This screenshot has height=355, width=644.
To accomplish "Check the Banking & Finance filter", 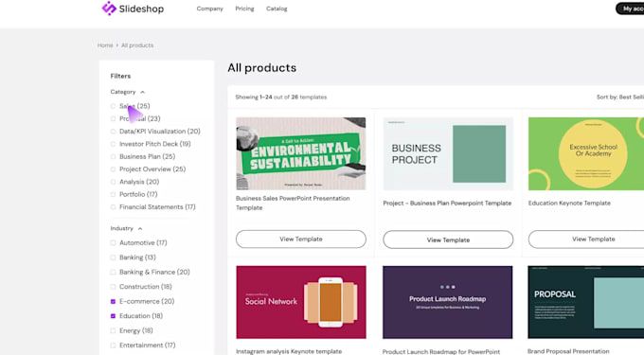I will (113, 272).
